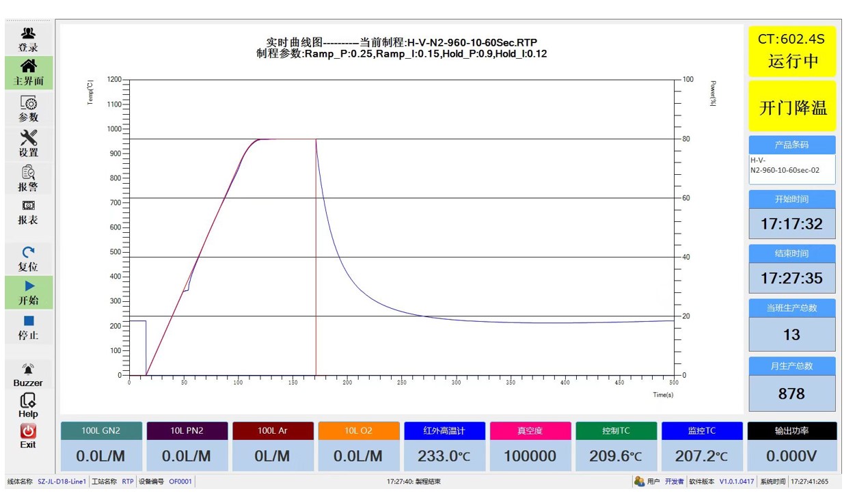
Task: Click the 运行中 CT status panel
Action: [x=792, y=51]
